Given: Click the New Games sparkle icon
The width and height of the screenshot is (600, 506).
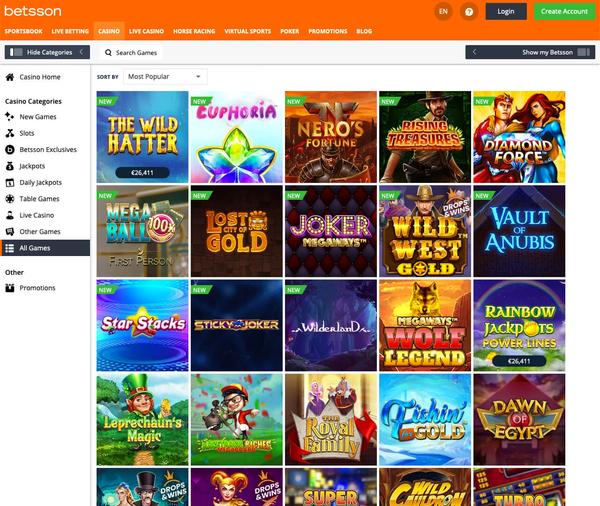Looking at the screenshot, I should [10, 116].
